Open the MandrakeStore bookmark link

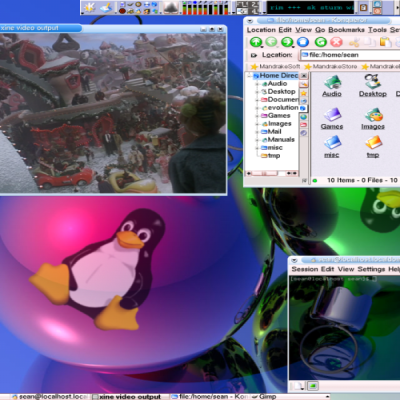(x=331, y=67)
